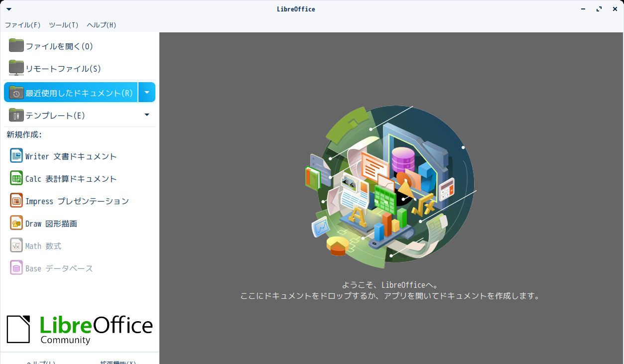Show 最近使用したドキュメント(R) recent documents

tap(71, 93)
